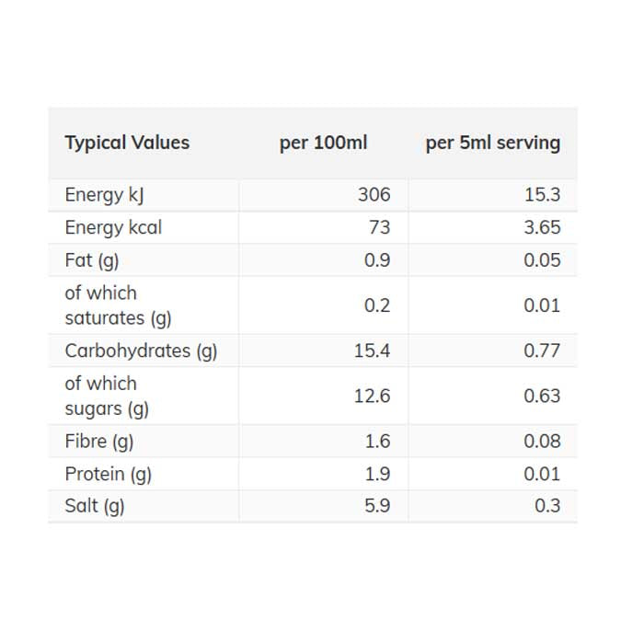Click the per 100ml column header
Screen dimensions: 644x644
pos(323,143)
